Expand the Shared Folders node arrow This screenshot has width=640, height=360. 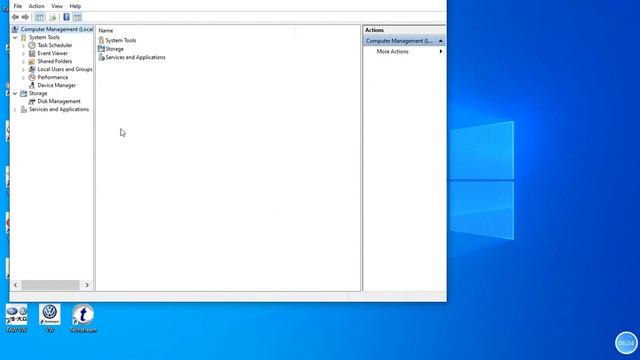[23, 62]
